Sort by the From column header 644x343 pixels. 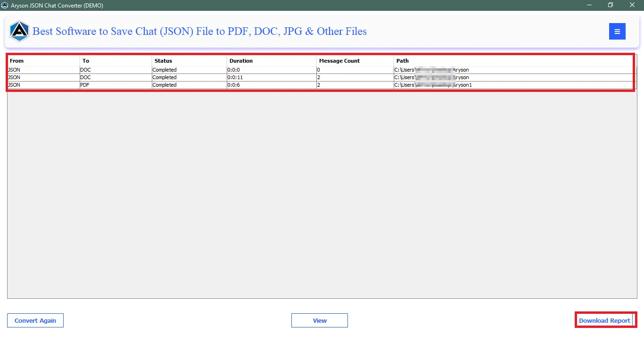click(43, 61)
